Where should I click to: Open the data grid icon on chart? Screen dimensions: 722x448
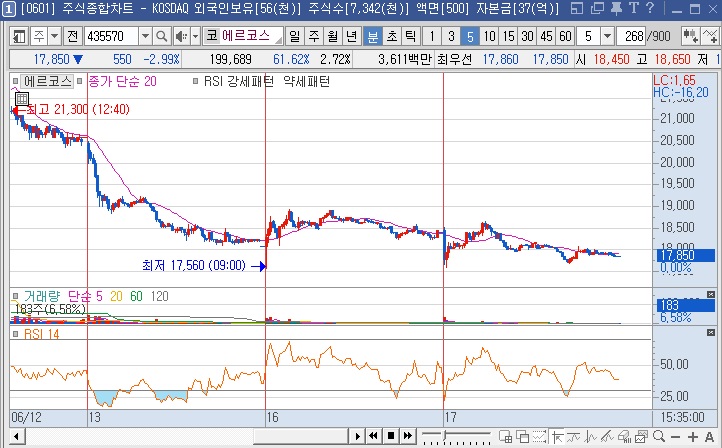pos(22,99)
